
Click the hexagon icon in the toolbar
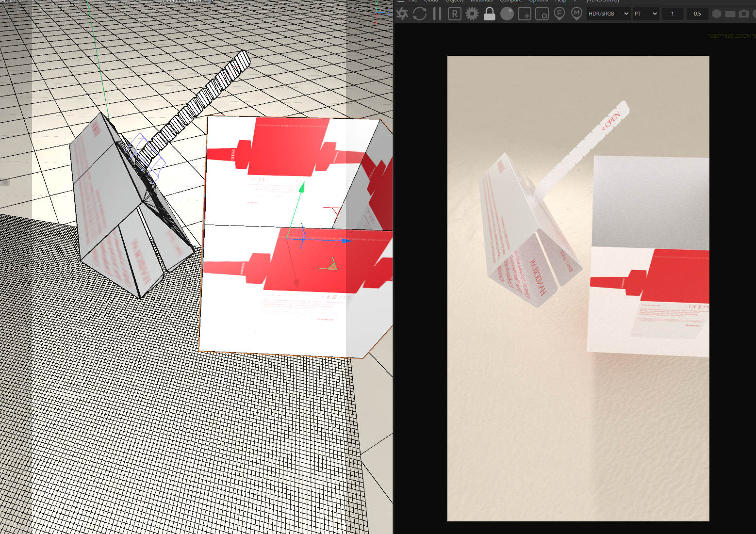point(717,14)
